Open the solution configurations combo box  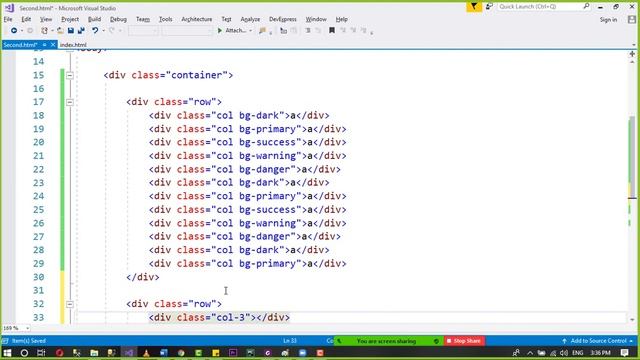(x=143, y=31)
